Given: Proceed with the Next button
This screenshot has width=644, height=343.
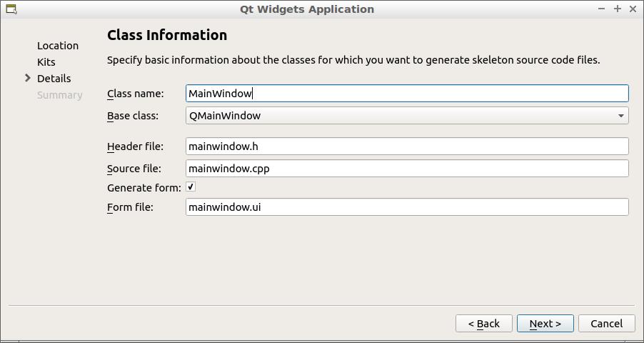Looking at the screenshot, I should click(545, 324).
